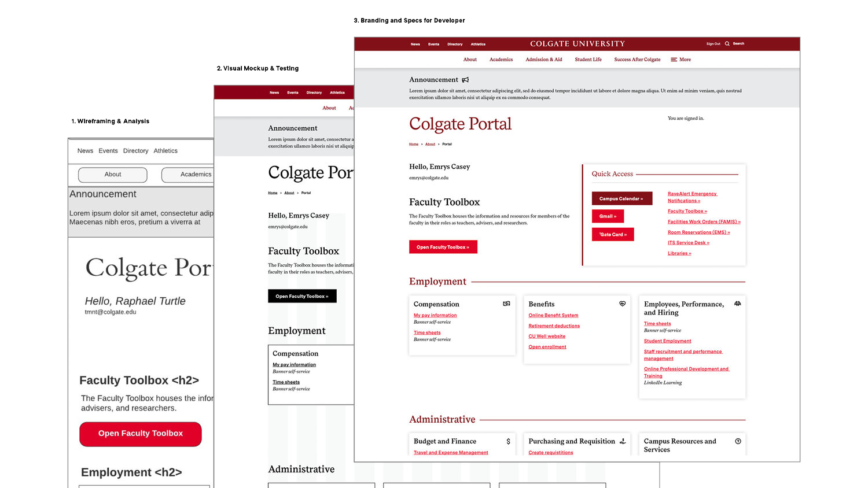Click the red Open Faculty Toolbox button in wireframe

click(x=141, y=434)
